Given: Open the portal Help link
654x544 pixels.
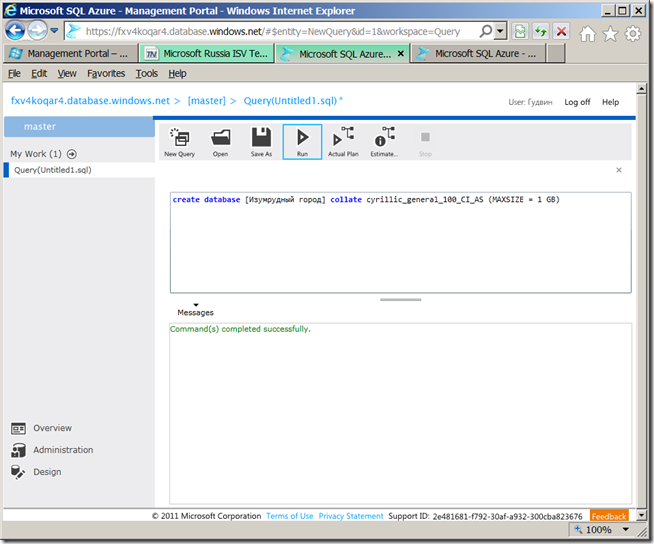Looking at the screenshot, I should tap(610, 102).
